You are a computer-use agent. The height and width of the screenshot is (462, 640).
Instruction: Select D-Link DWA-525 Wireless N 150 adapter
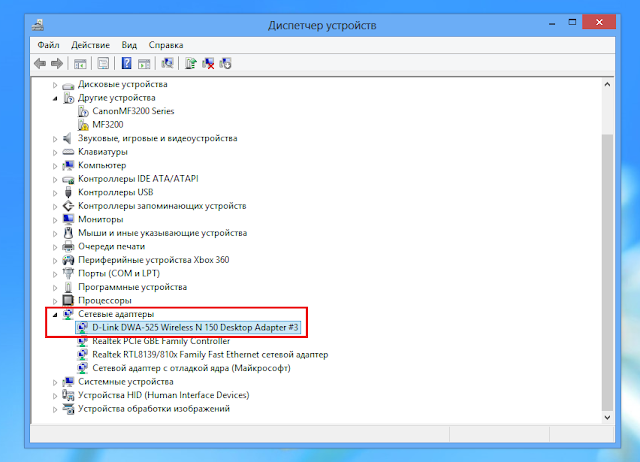point(195,327)
